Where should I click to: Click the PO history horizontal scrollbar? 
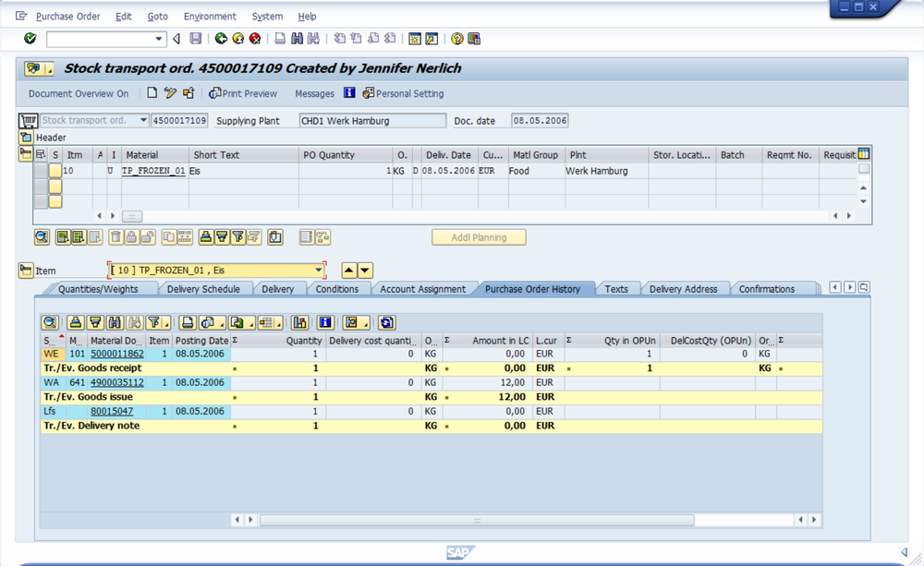477,520
